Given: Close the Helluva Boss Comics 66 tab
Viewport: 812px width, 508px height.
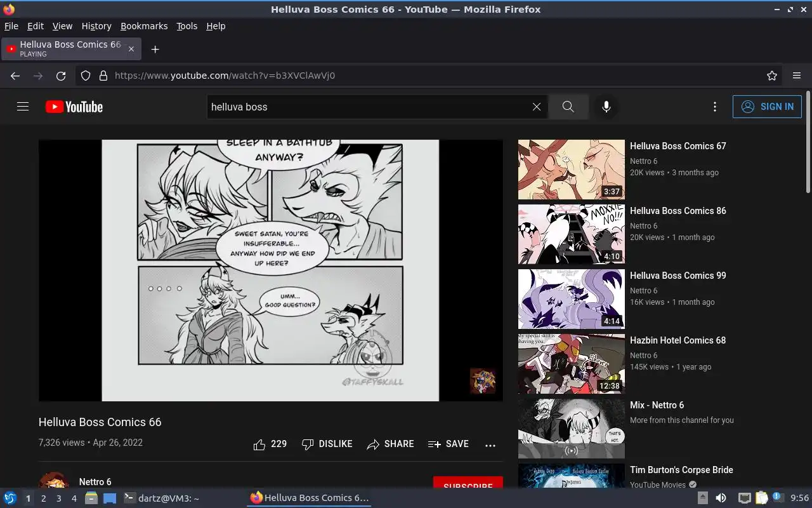Looking at the screenshot, I should (131, 49).
